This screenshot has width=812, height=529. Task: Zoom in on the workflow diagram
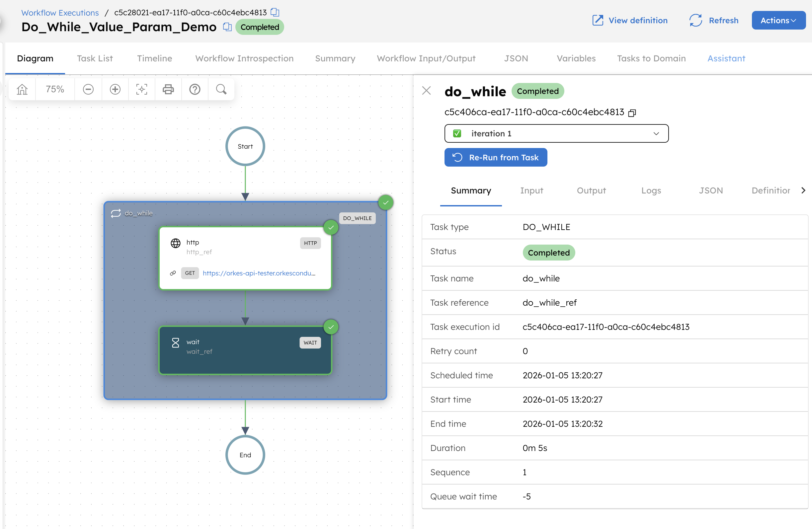(x=115, y=89)
